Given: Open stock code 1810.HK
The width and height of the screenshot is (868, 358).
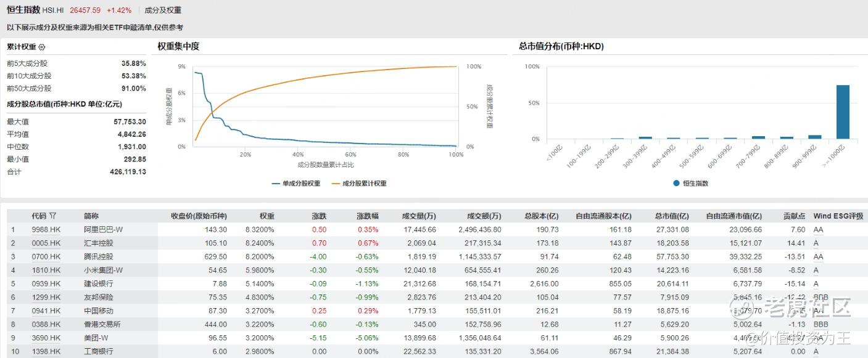Looking at the screenshot, I should pyautogui.click(x=46, y=270).
